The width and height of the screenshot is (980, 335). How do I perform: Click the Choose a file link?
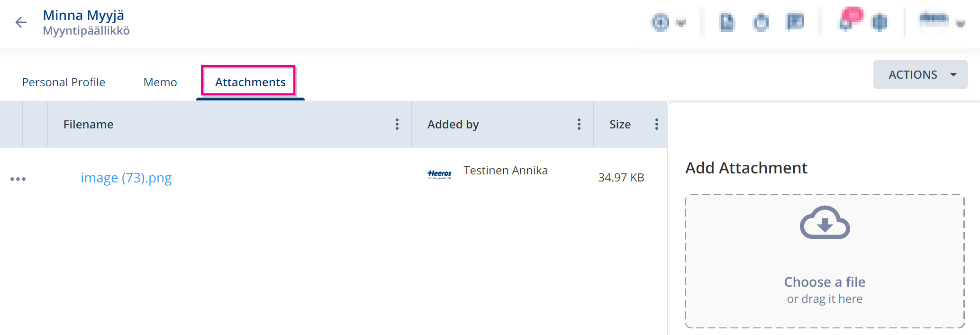click(825, 282)
